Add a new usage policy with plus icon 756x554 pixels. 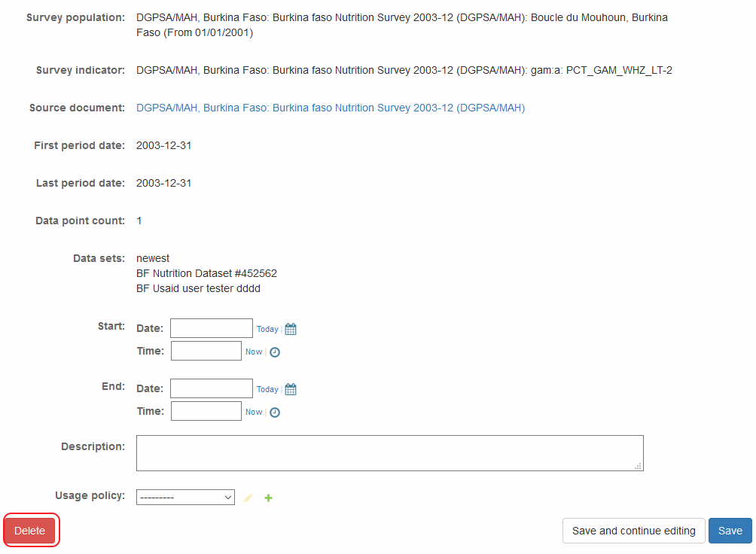click(269, 498)
